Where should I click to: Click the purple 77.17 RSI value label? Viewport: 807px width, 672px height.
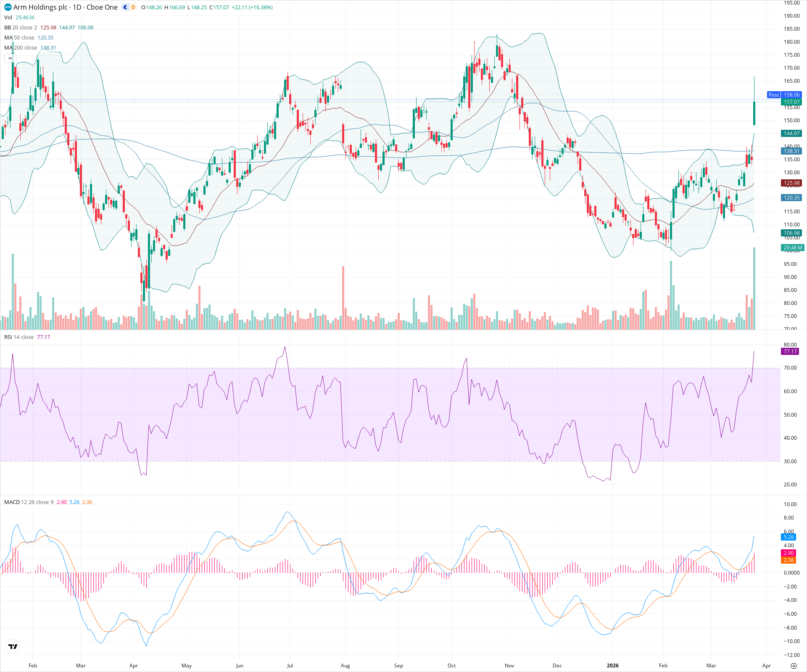tap(790, 352)
